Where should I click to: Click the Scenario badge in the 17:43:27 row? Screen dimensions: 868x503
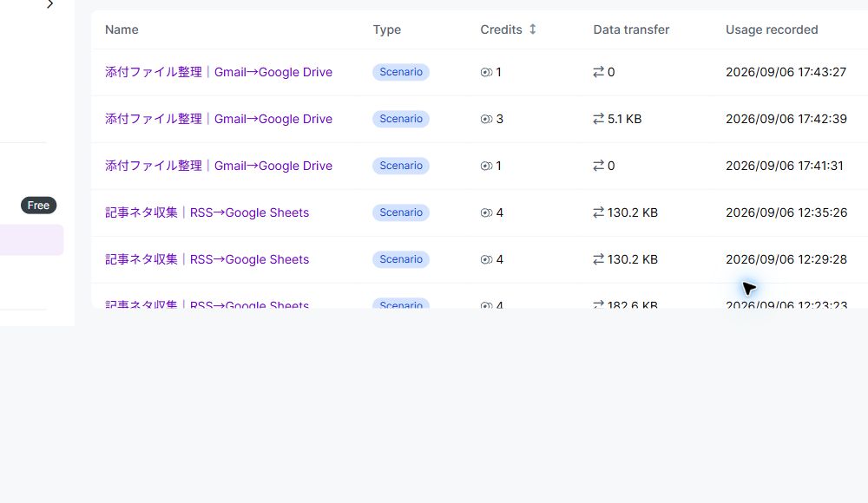pyautogui.click(x=401, y=72)
